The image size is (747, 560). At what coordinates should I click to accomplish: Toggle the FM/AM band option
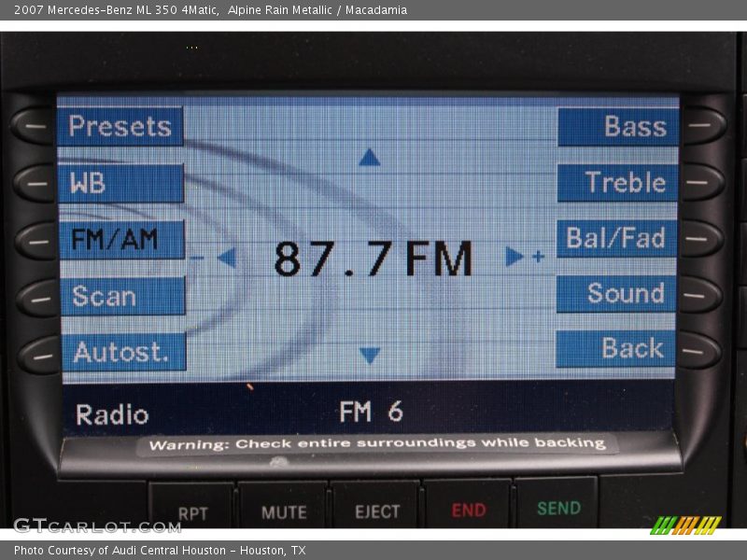tap(120, 240)
